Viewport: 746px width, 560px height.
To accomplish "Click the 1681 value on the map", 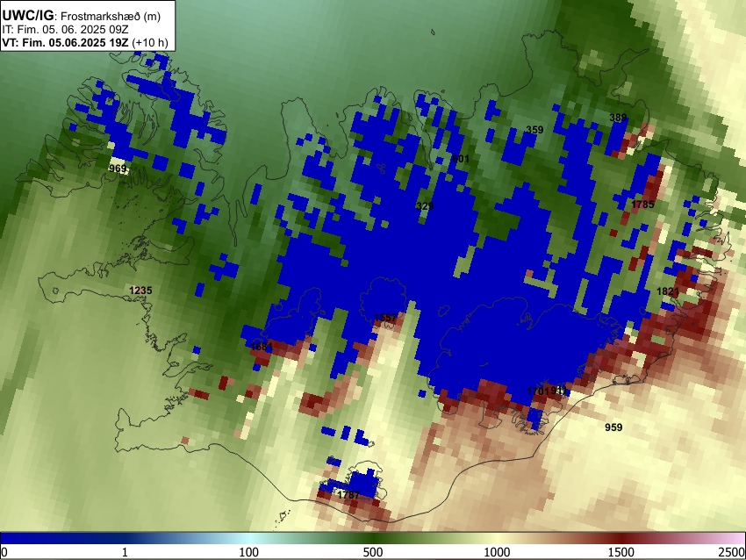I will (262, 347).
